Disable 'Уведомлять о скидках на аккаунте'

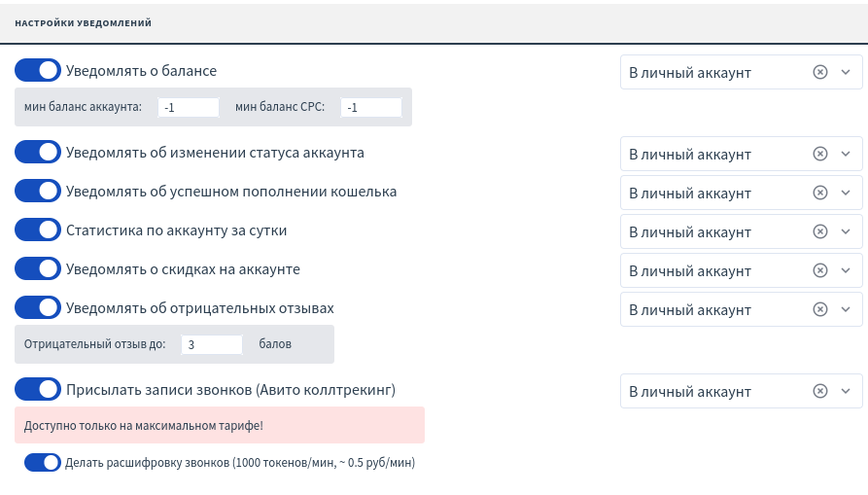tap(38, 269)
